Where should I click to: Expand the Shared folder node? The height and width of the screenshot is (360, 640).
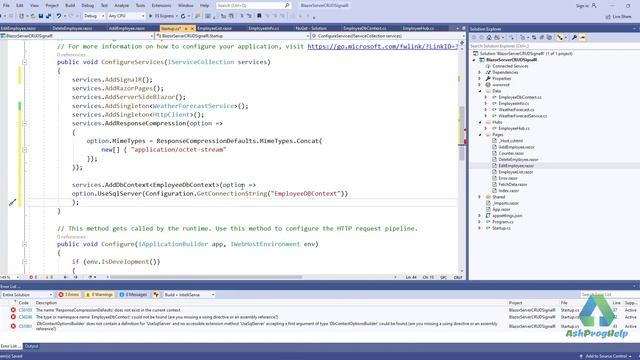click(x=480, y=197)
